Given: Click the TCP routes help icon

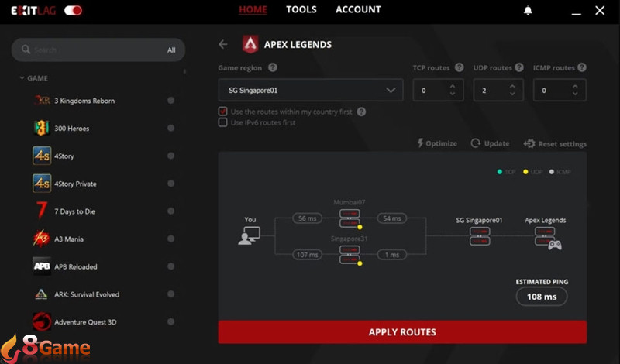Looking at the screenshot, I should (460, 68).
